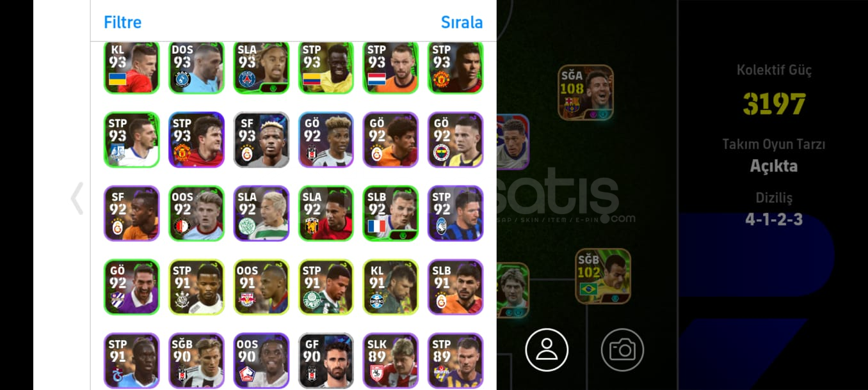Pick the SLA 93 PSG player card
This screenshot has width=868, height=390.
[261, 68]
